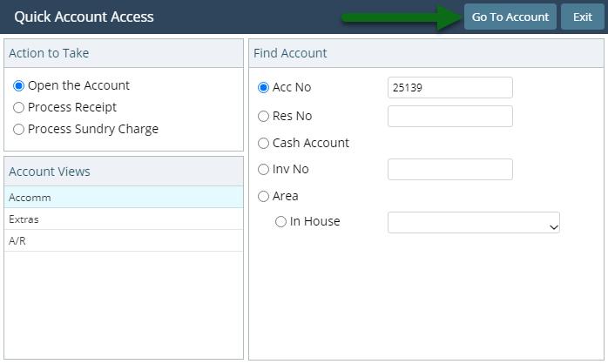Click the Find Account panel header
608x364 pixels.
tap(426, 53)
